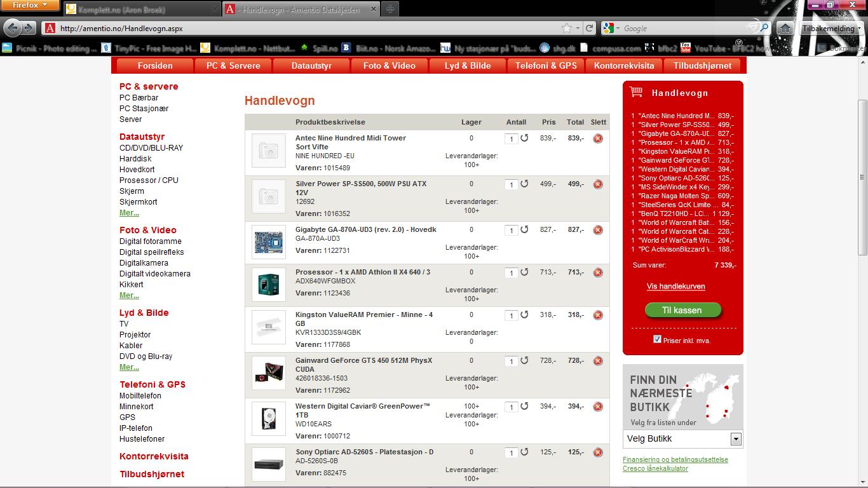This screenshot has height=488, width=868.
Task: Click the shopping cart icon in Handlevogn panel
Action: click(636, 92)
